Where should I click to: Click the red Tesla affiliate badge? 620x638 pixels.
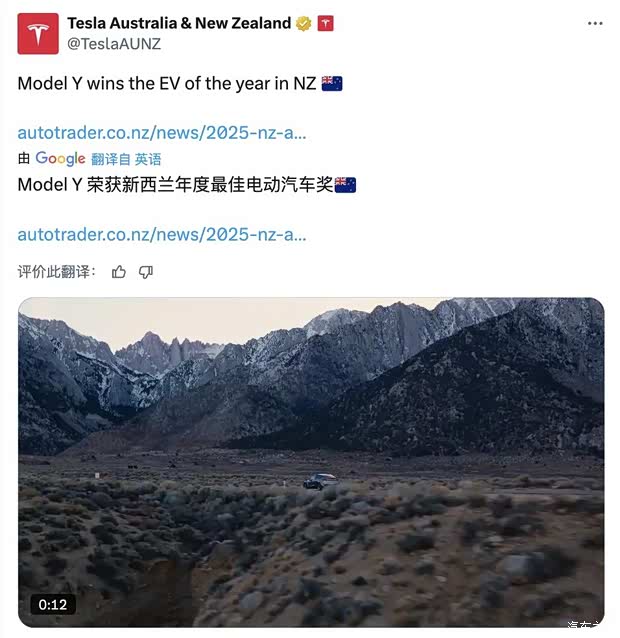325,24
